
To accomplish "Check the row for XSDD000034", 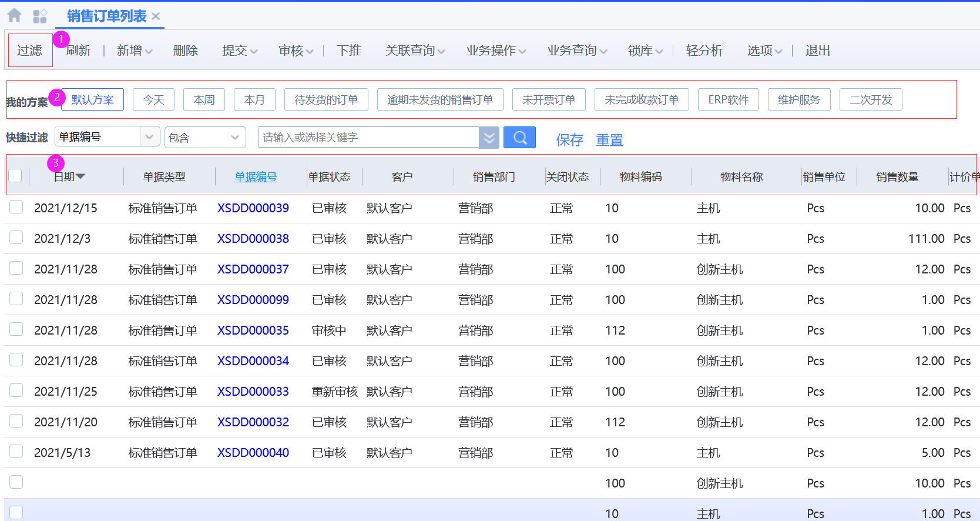I will click(x=16, y=360).
